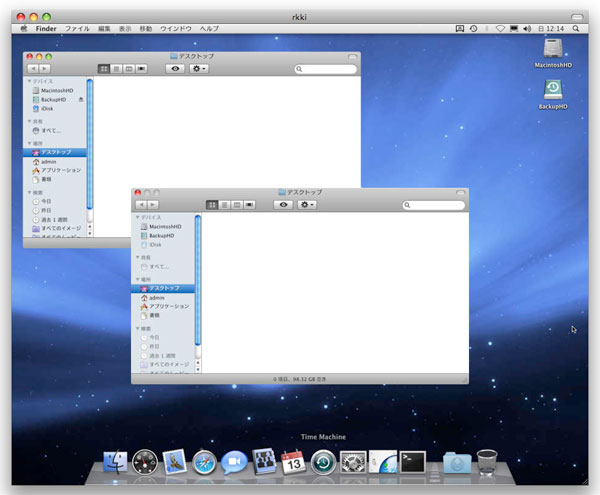The image size is (600, 495).
Task: Open the Directory people-book Dock icon
Action: tap(264, 461)
